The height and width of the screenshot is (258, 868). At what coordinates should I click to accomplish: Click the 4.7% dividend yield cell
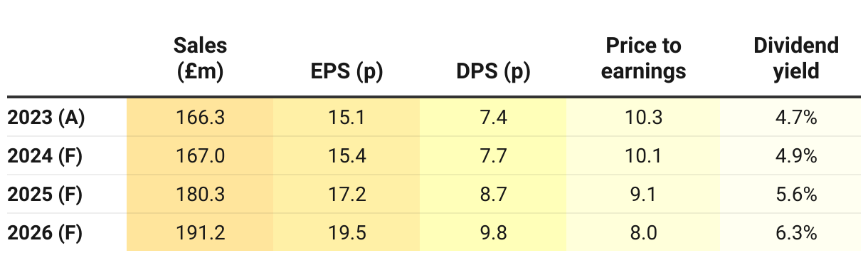pos(794,118)
